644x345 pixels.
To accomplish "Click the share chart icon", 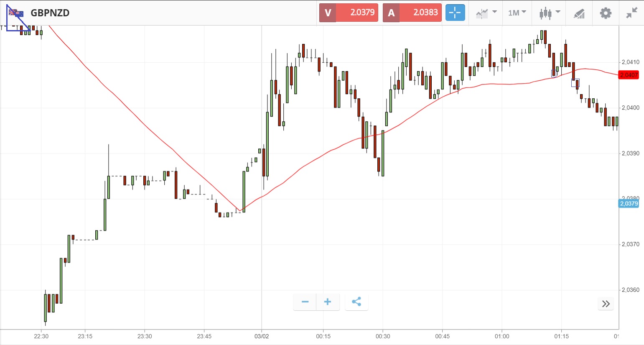I will [x=356, y=302].
